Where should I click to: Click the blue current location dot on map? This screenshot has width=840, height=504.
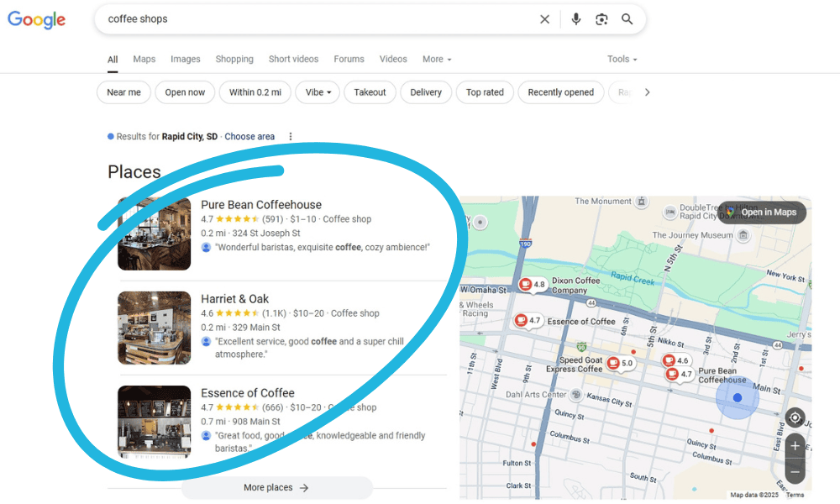pos(738,397)
